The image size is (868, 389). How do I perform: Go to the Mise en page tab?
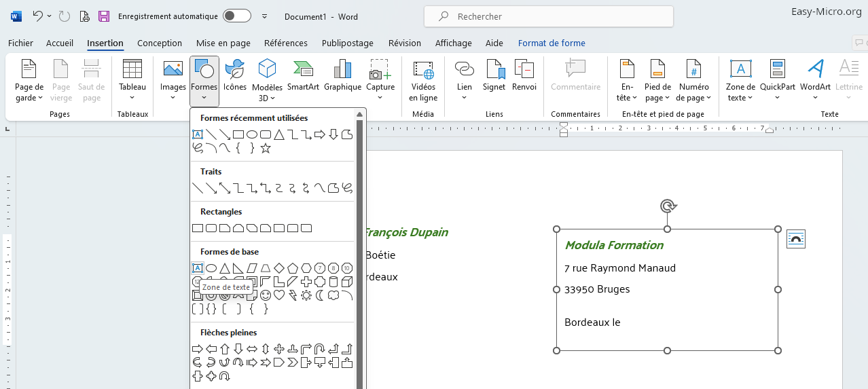pos(223,43)
